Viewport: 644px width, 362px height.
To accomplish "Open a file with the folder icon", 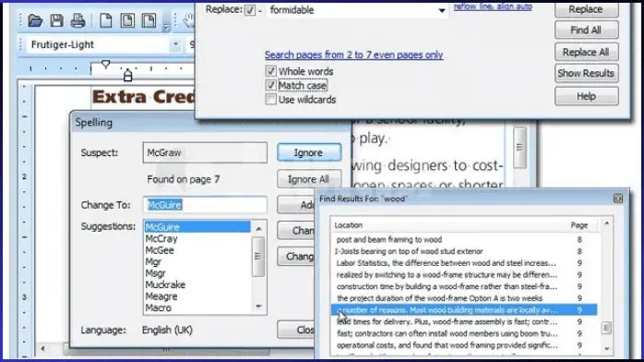I will (35, 20).
